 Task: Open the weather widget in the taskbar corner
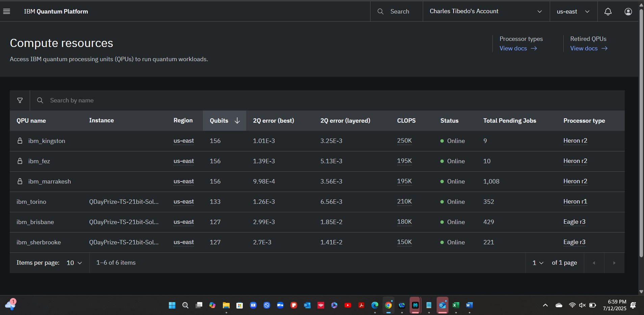[10, 305]
